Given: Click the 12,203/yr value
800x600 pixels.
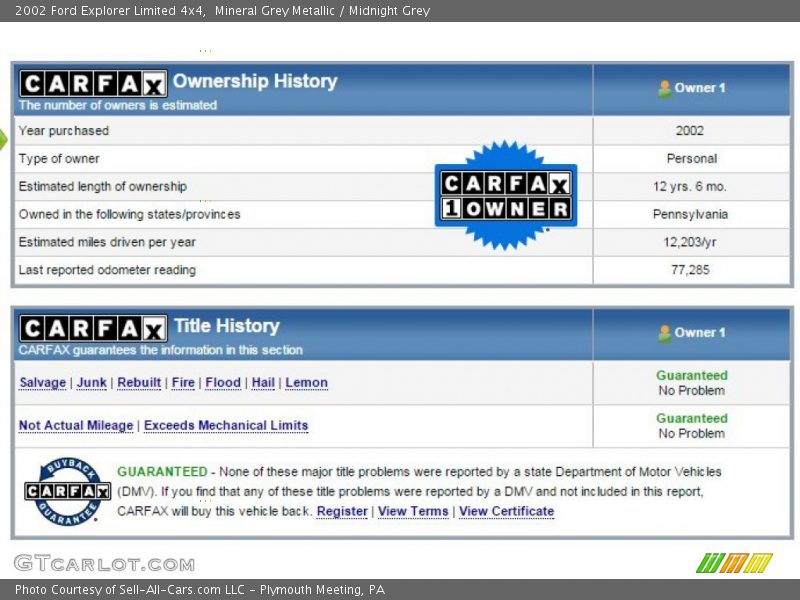Looking at the screenshot, I should click(690, 242).
